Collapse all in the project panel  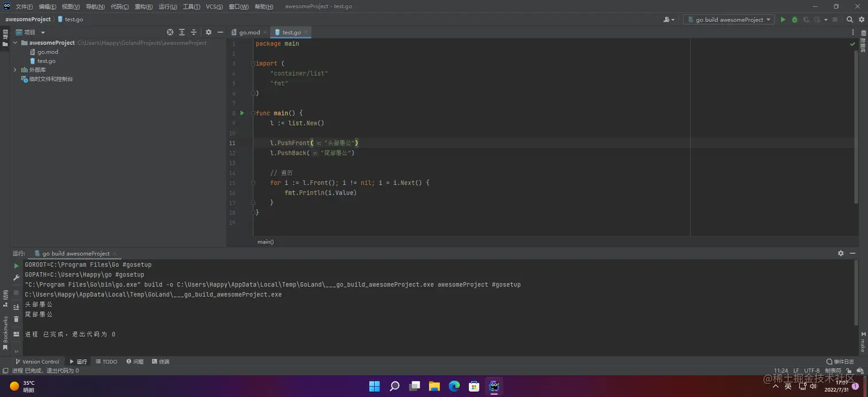pyautogui.click(x=193, y=32)
